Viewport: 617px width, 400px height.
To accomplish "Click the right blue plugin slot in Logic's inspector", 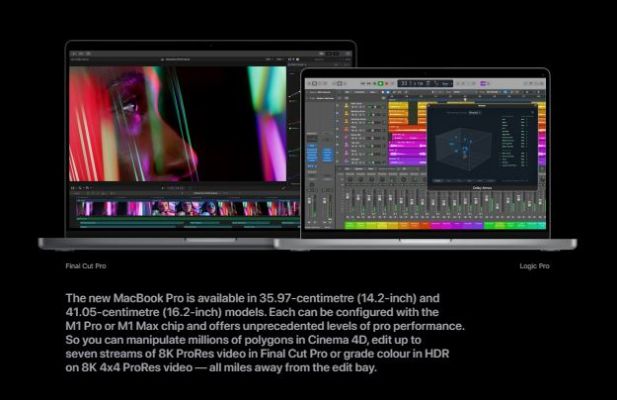I will click(327, 153).
